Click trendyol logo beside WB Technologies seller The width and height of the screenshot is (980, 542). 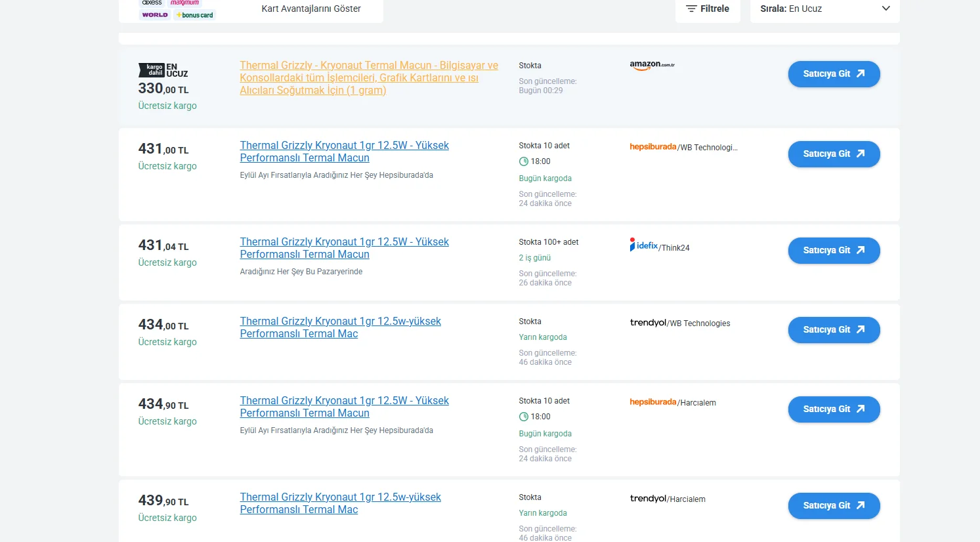[648, 323]
